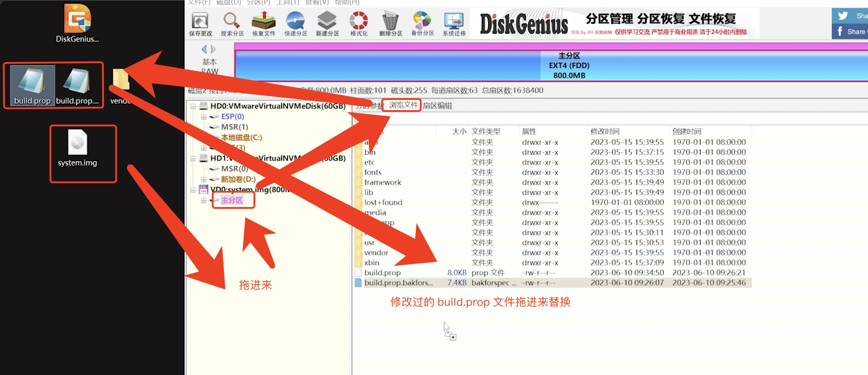The height and width of the screenshot is (375, 868).
Task: Launch the 恢复文件 (Recover Files) tool
Action: click(263, 23)
